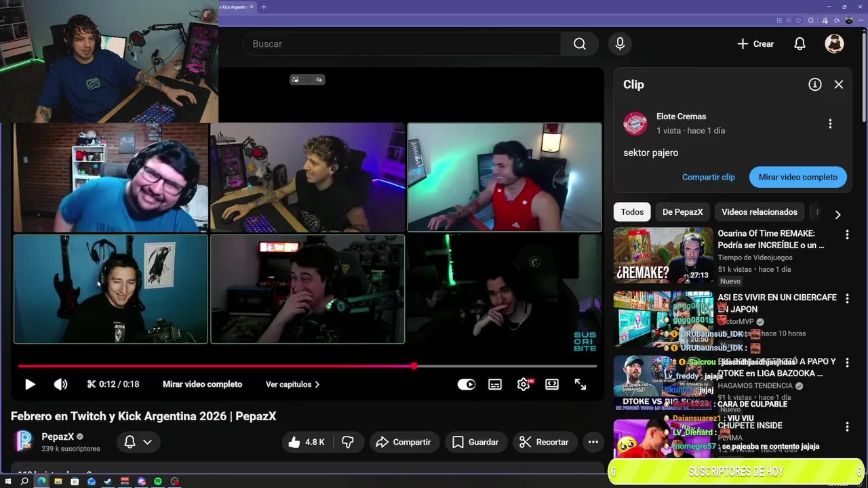This screenshot has width=868, height=488.
Task: Show more filter chips with right arrow
Action: (x=838, y=214)
